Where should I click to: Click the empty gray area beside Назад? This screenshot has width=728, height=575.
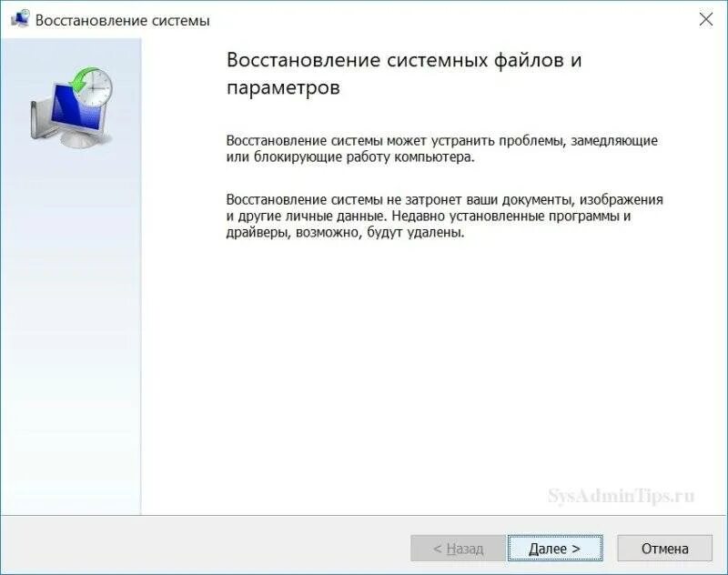click(x=204, y=545)
